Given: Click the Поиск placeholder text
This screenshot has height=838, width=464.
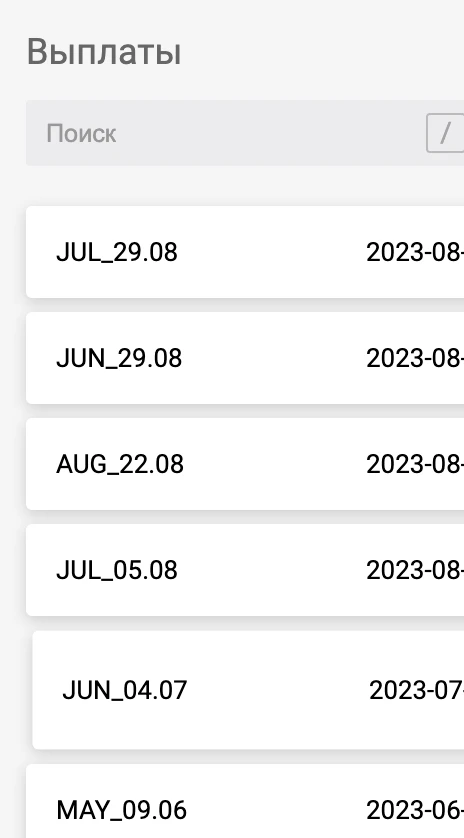Looking at the screenshot, I should (x=81, y=133).
